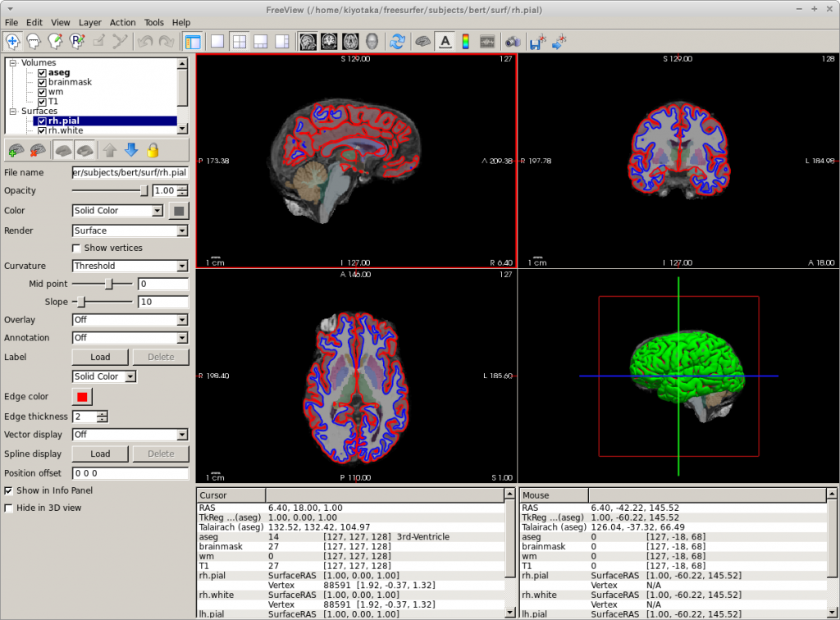Check Hide in 3D view
This screenshot has width=840, height=620.
9,508
